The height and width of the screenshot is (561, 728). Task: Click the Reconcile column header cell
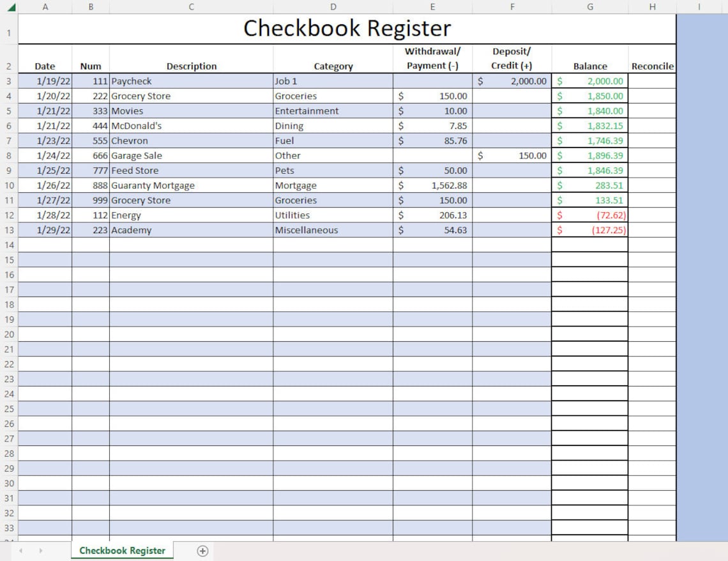652,66
